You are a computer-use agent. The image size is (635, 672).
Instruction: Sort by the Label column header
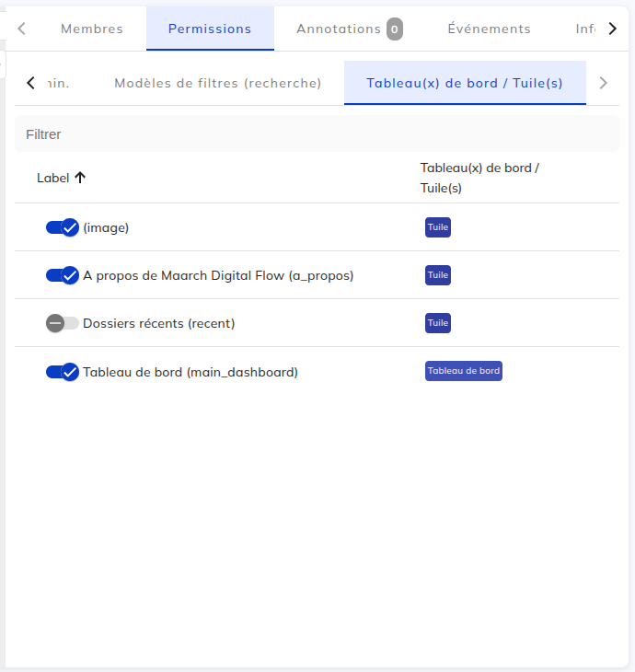pos(53,178)
